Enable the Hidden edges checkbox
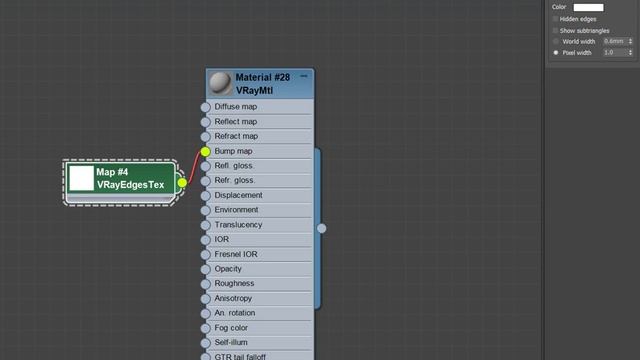The image size is (640, 360). point(555,19)
